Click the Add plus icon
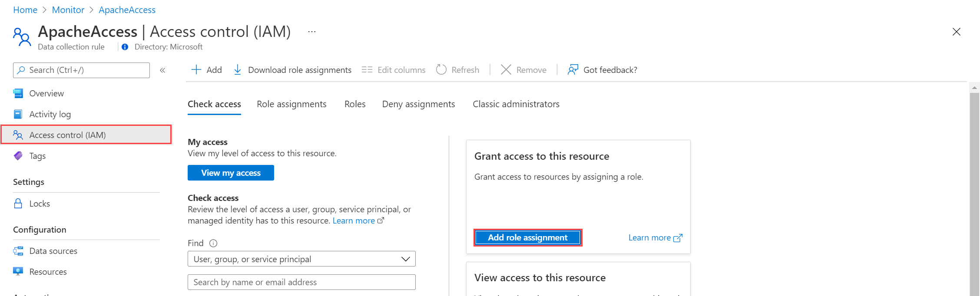This screenshot has width=980, height=296. click(196, 70)
